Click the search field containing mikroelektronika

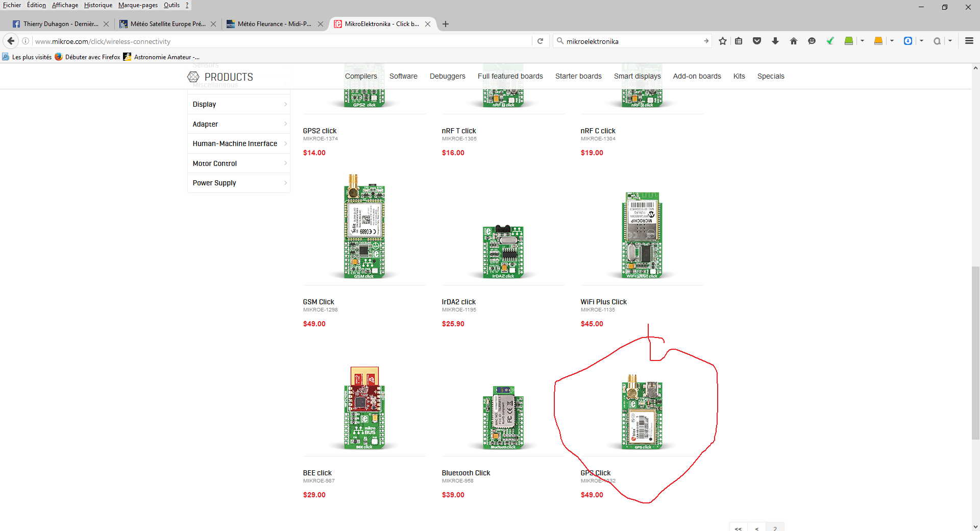[x=630, y=41]
